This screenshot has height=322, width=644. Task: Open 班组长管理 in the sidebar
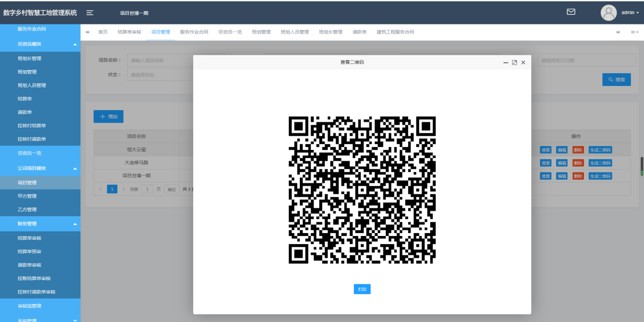40,58
